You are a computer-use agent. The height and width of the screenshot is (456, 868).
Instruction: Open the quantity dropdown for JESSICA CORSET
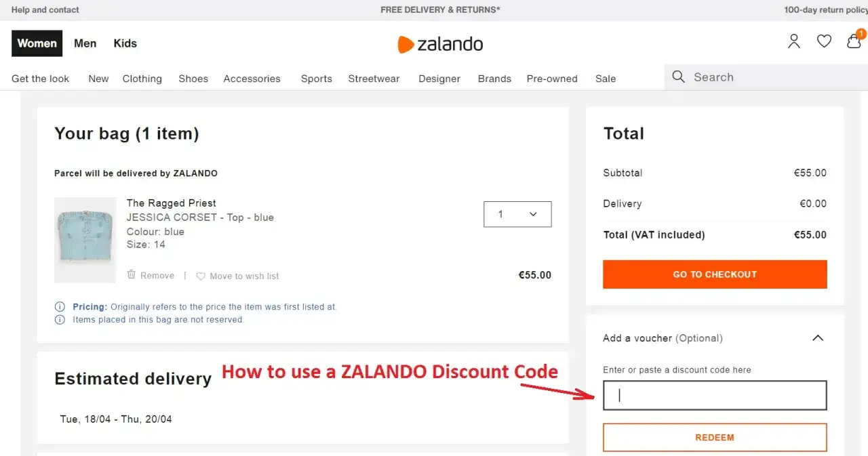tap(517, 214)
